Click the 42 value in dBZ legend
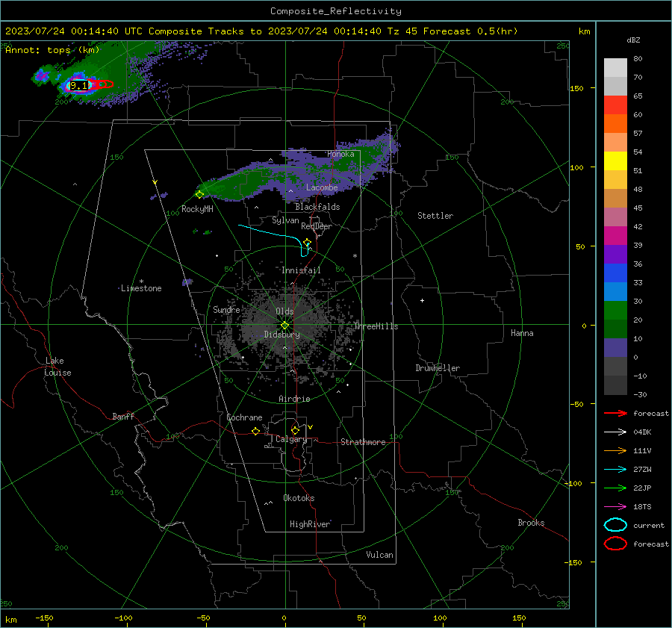This screenshot has width=672, height=628. pos(638,227)
